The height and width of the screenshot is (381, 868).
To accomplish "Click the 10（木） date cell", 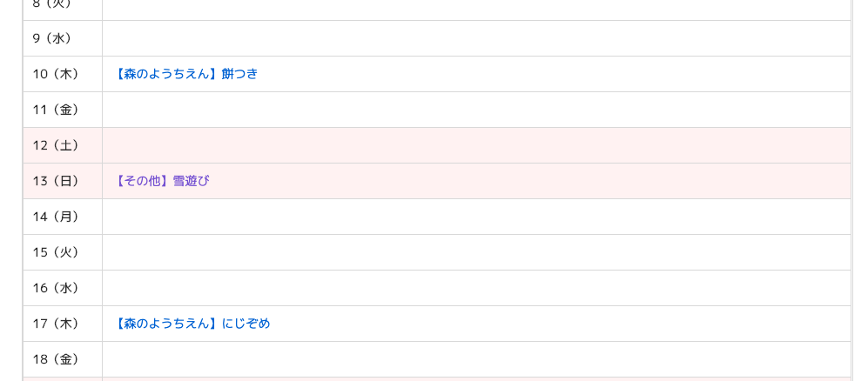I will pyautogui.click(x=57, y=74).
